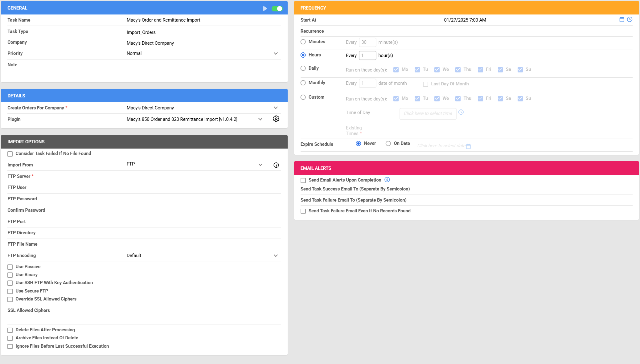Click the expire date select field
The width and height of the screenshot is (640, 364).
tap(441, 146)
